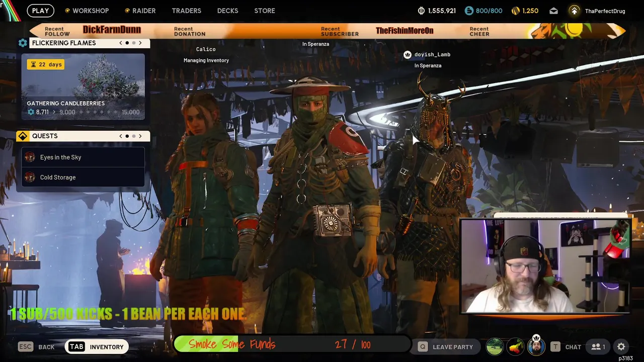Open the party members count icon
The width and height of the screenshot is (644, 362).
598,347
